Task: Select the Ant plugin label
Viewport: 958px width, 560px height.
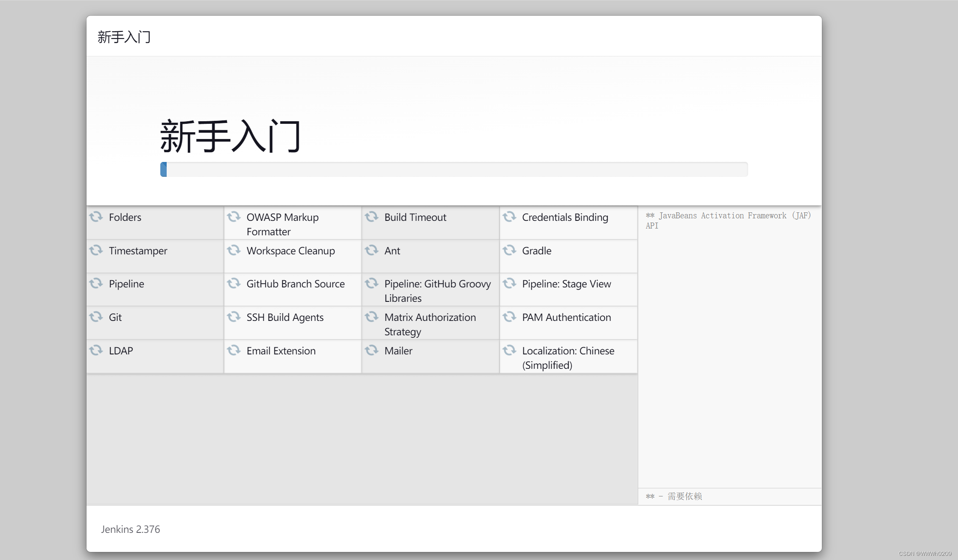Action: tap(392, 251)
